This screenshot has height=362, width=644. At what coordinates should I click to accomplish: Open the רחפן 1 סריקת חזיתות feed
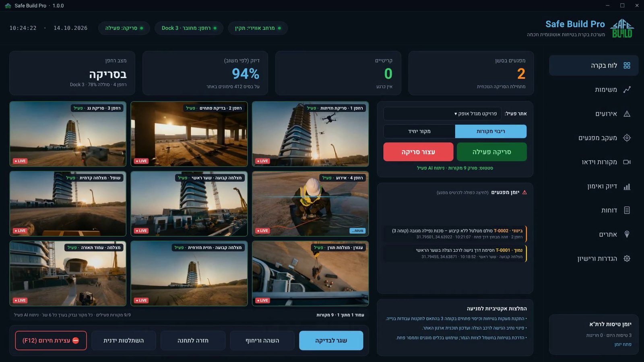click(310, 134)
